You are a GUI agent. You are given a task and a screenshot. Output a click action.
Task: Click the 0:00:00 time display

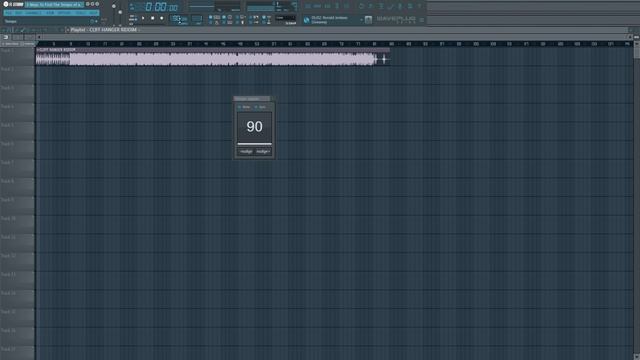pyautogui.click(x=161, y=7)
